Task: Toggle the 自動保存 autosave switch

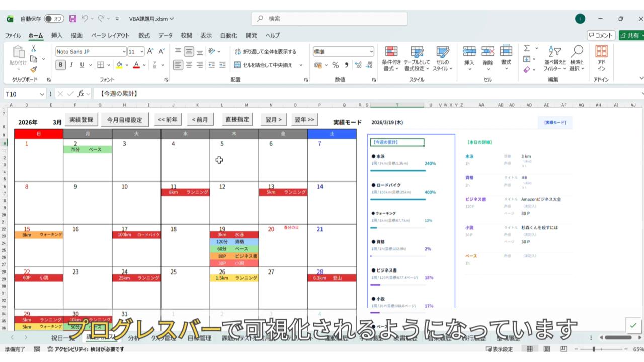Action: [x=54, y=19]
